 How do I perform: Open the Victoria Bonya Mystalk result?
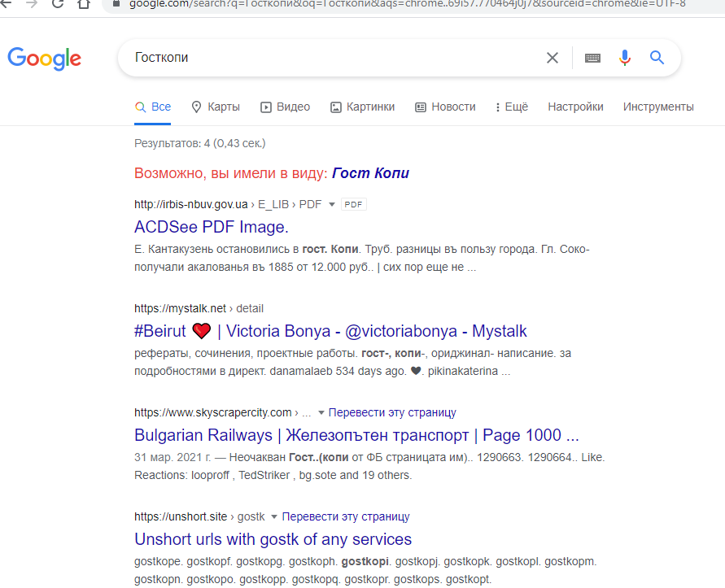(330, 331)
